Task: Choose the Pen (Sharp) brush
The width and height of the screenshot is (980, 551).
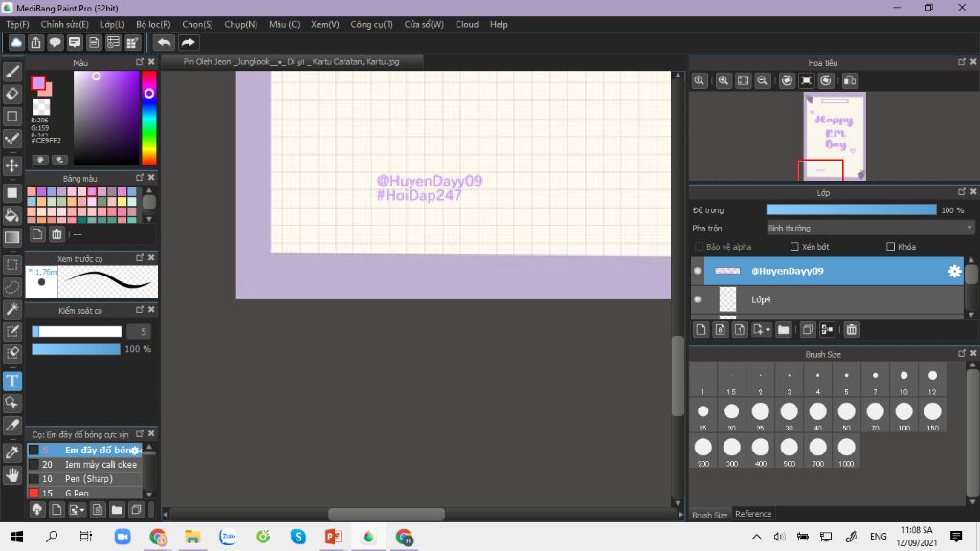Action: coord(84,479)
